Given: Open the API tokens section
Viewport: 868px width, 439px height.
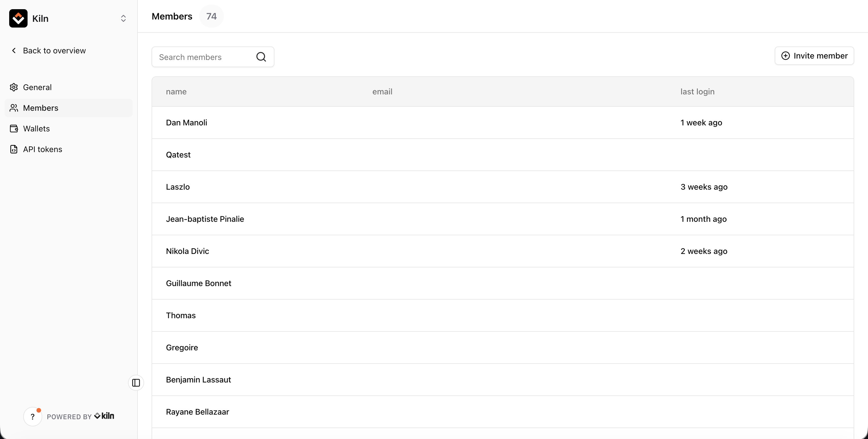Looking at the screenshot, I should pos(42,149).
